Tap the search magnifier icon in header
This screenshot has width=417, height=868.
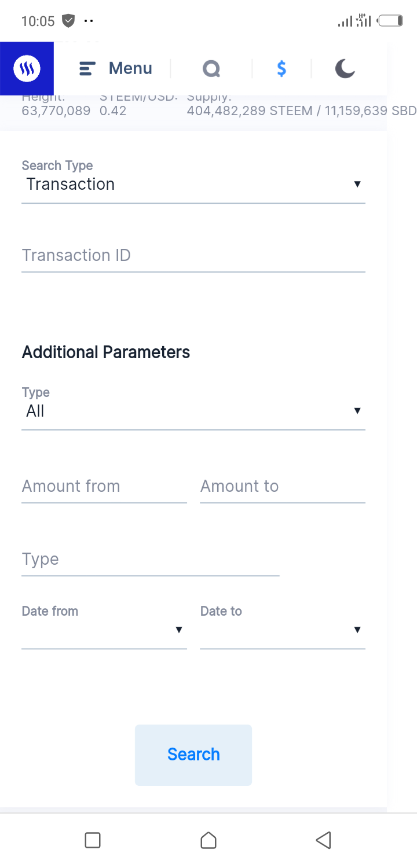(x=212, y=69)
